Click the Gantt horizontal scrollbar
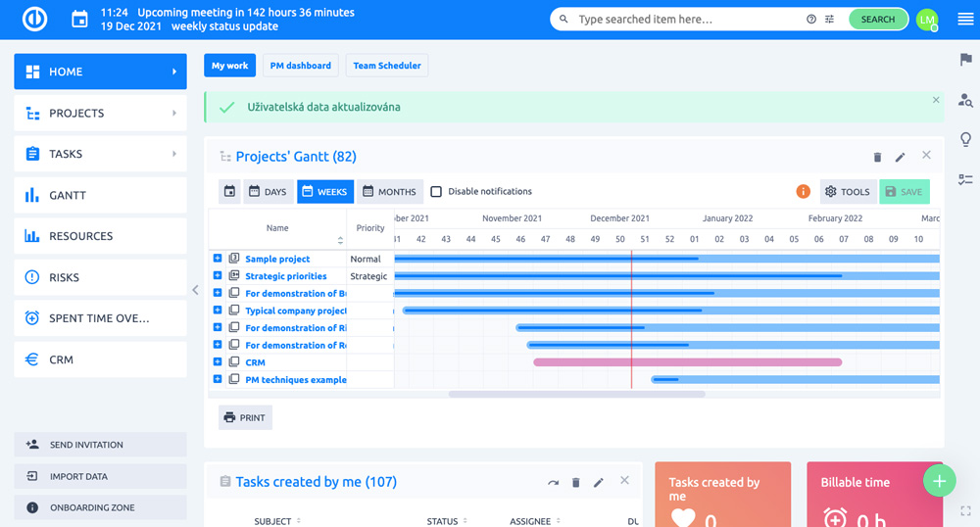This screenshot has height=527, width=980. tap(577, 394)
